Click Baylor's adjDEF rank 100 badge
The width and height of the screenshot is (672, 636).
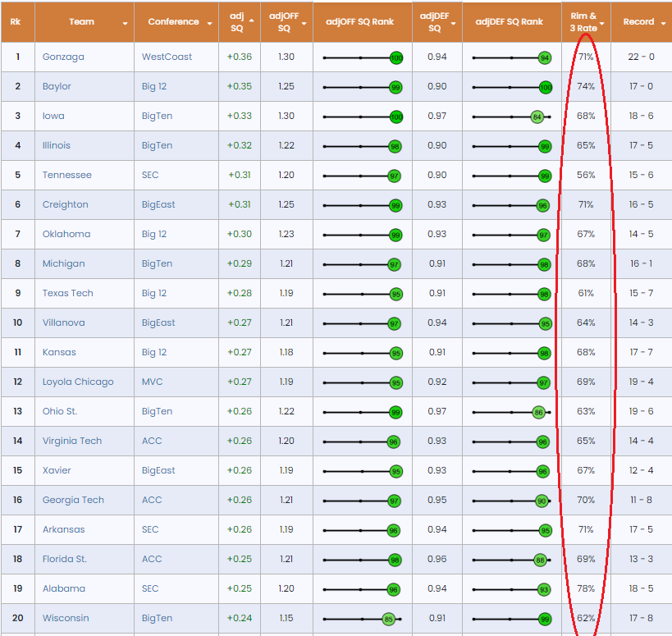546,87
